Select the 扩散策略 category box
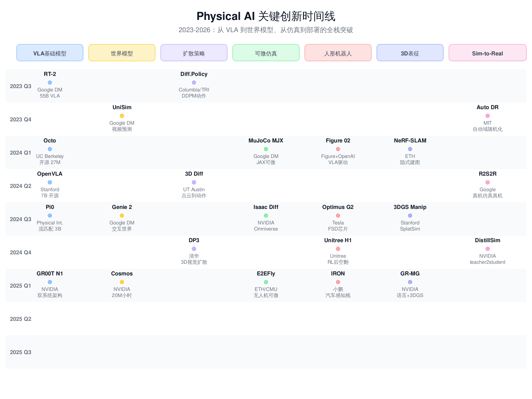 point(194,53)
